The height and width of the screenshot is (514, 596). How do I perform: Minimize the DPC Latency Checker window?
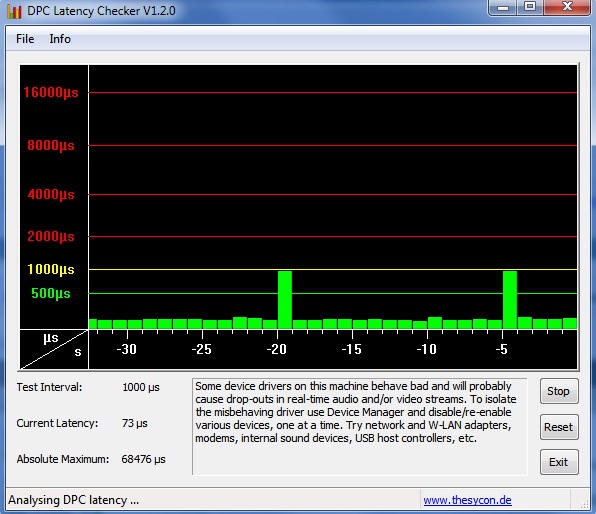502,7
